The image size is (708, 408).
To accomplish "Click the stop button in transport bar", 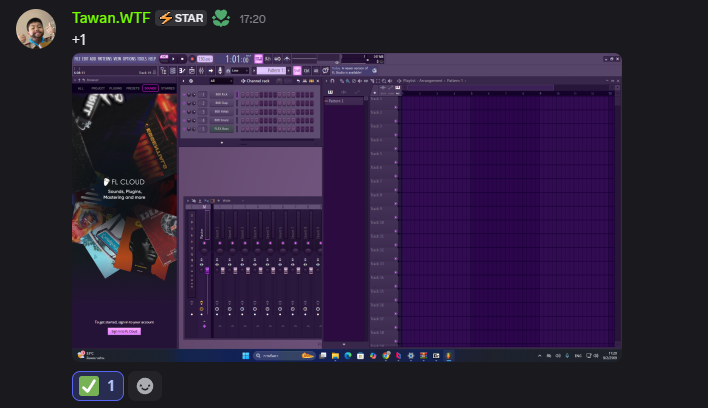I will (x=182, y=59).
